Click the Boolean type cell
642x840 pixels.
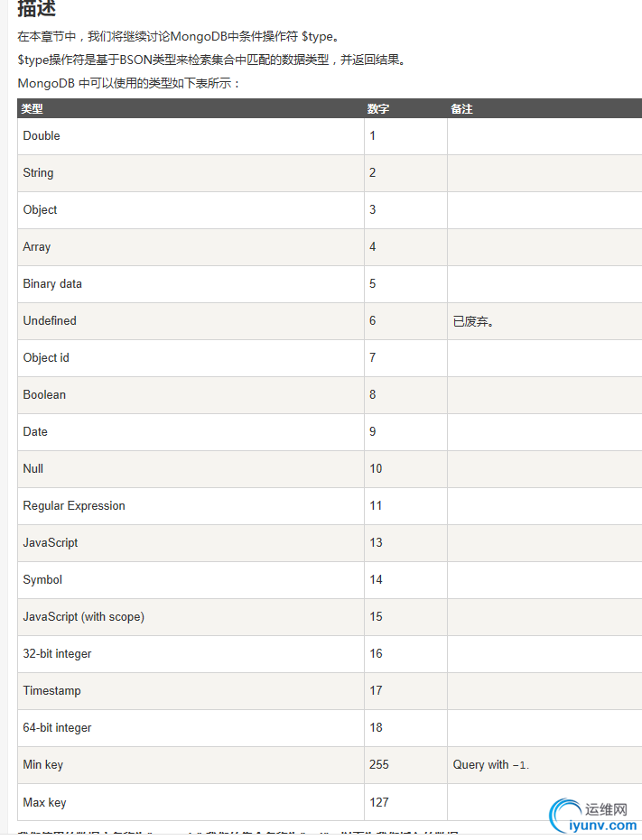coord(191,395)
